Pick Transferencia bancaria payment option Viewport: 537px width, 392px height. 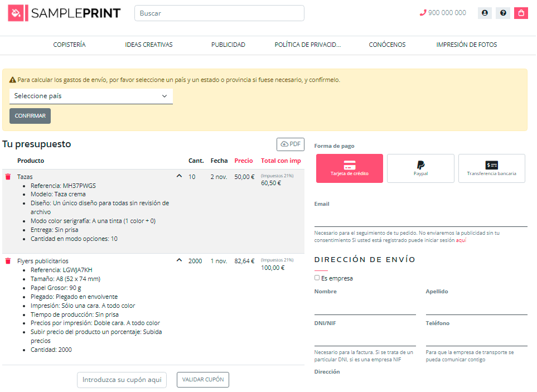tap(491, 168)
